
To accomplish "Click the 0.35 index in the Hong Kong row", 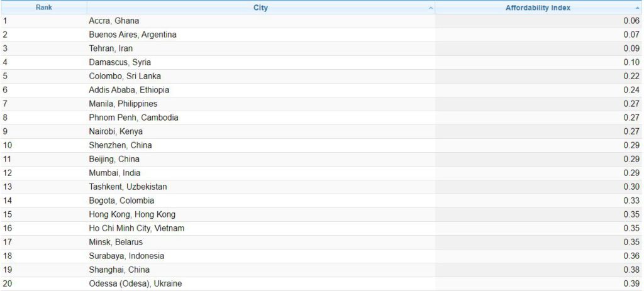I will point(631,215).
